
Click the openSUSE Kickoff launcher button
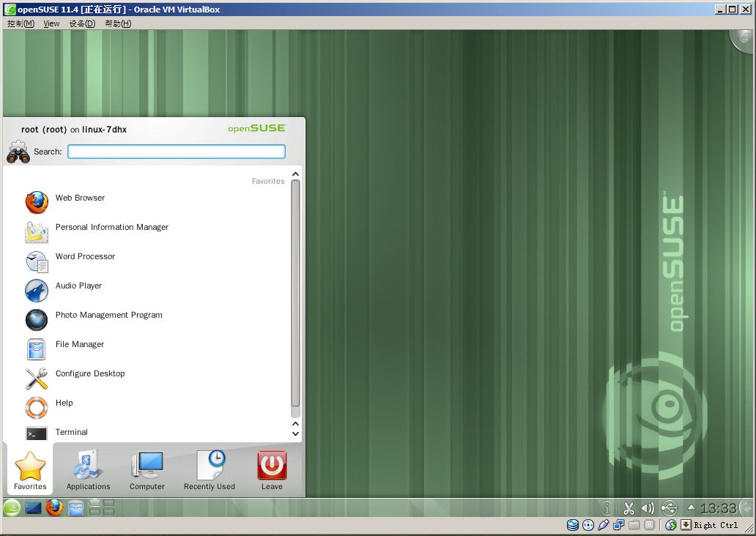pyautogui.click(x=12, y=507)
